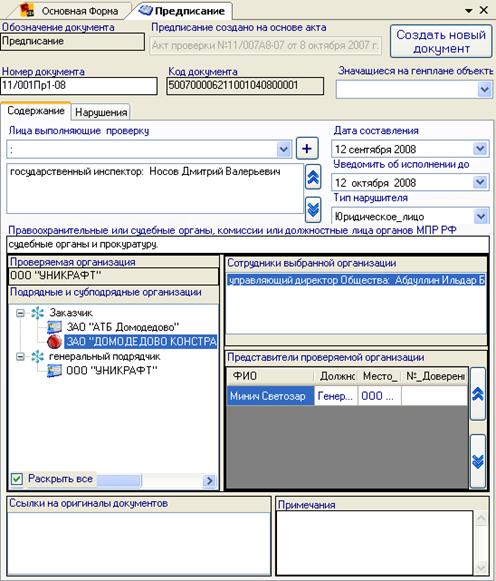Viewport: 496px width, 581px height.
Task: Open the Тип нарушителя dropdown
Action: [x=481, y=216]
